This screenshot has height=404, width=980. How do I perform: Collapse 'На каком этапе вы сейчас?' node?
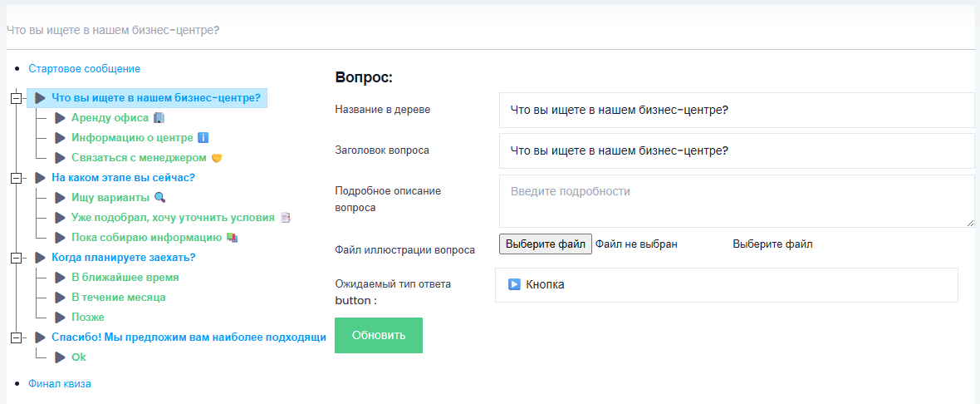pyautogui.click(x=15, y=178)
